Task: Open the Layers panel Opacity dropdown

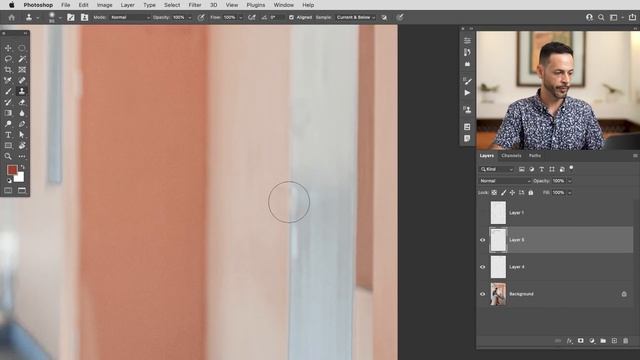Action: pos(570,181)
